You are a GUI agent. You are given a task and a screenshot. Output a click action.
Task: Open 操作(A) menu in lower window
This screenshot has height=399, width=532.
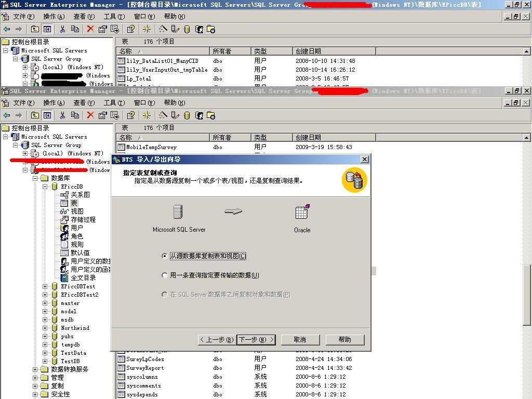[54, 103]
